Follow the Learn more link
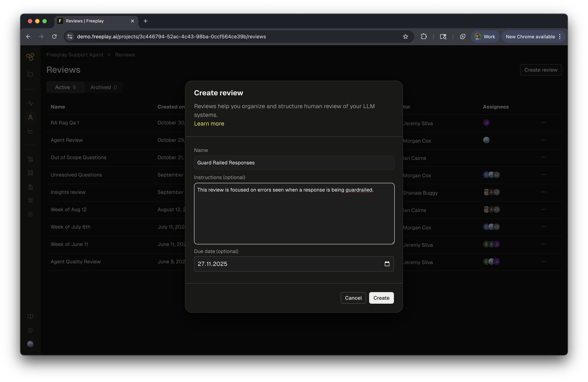The height and width of the screenshot is (382, 588). tap(209, 123)
